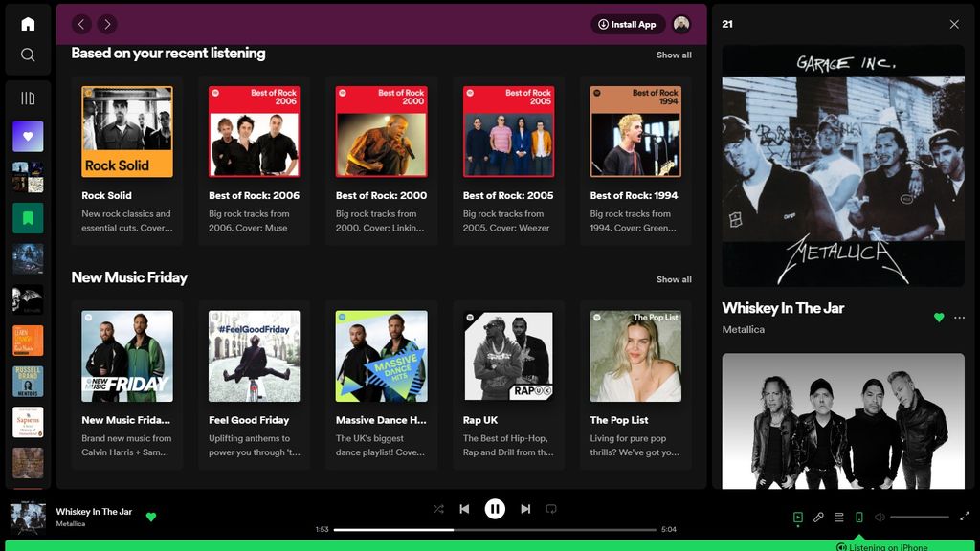Mute the volume with the speaker icon
Screen dimensions: 980x551
point(881,517)
